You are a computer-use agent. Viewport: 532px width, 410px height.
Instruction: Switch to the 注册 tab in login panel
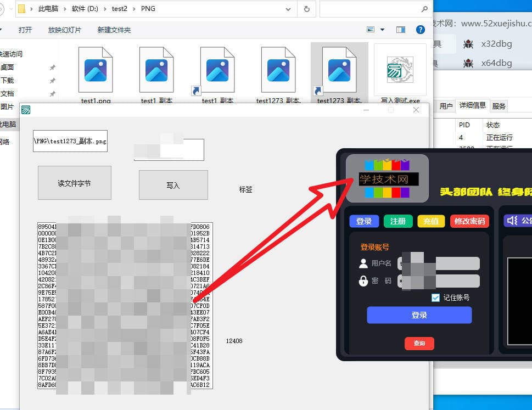(x=398, y=221)
